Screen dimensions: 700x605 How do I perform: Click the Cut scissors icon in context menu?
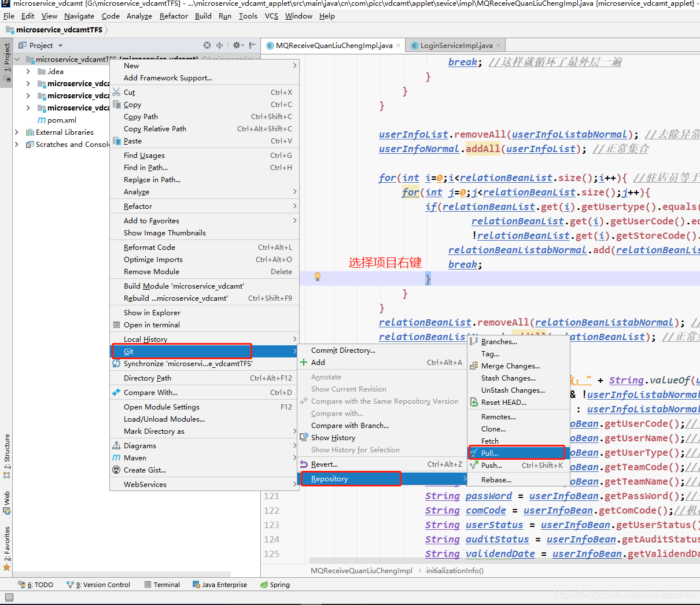coord(116,93)
